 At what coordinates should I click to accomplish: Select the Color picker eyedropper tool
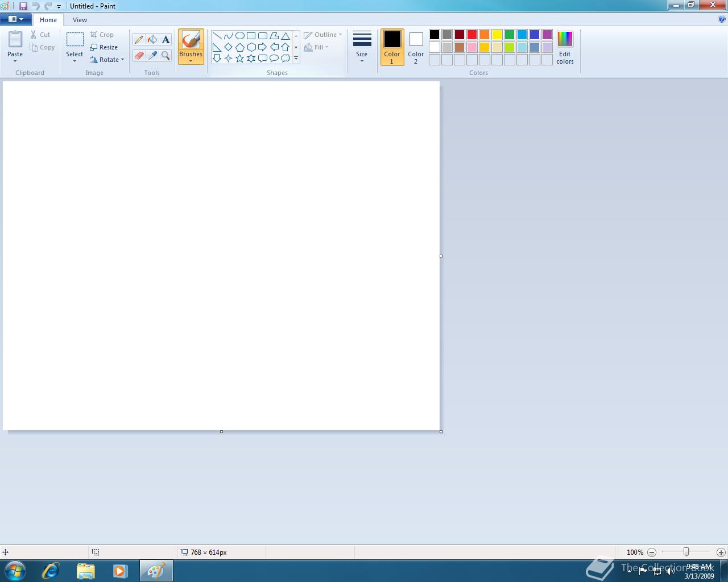click(x=152, y=55)
